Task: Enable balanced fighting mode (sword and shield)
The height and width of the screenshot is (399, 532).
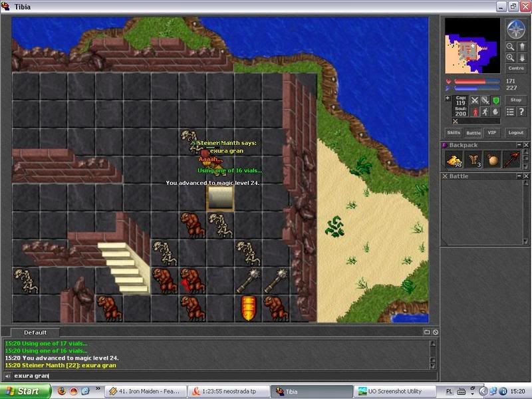Action: coord(485,100)
